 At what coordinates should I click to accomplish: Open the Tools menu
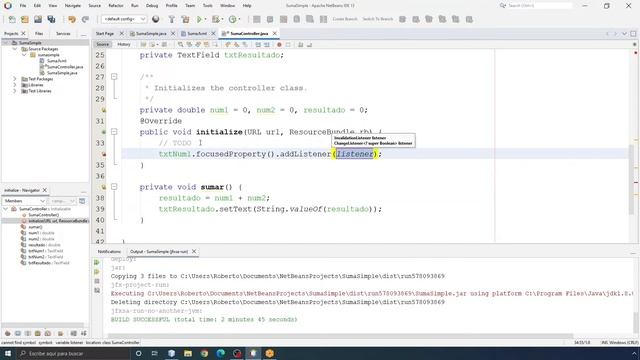pyautogui.click(x=207, y=6)
